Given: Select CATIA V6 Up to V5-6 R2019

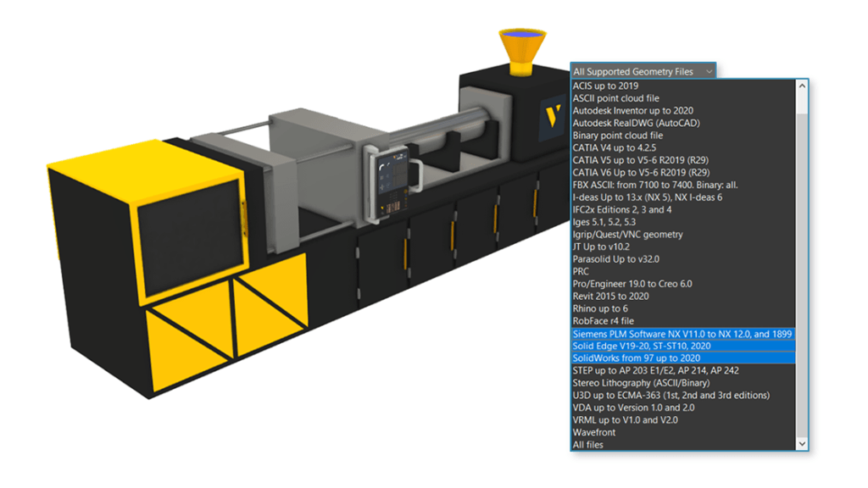Looking at the screenshot, I should [684, 172].
